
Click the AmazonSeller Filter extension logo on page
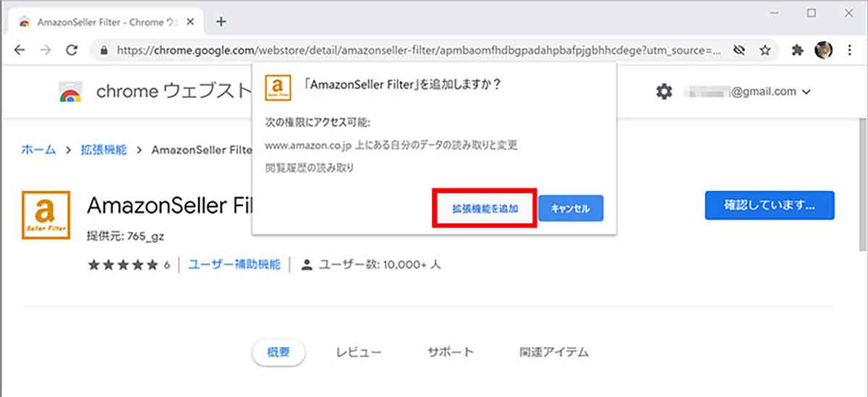(x=46, y=215)
